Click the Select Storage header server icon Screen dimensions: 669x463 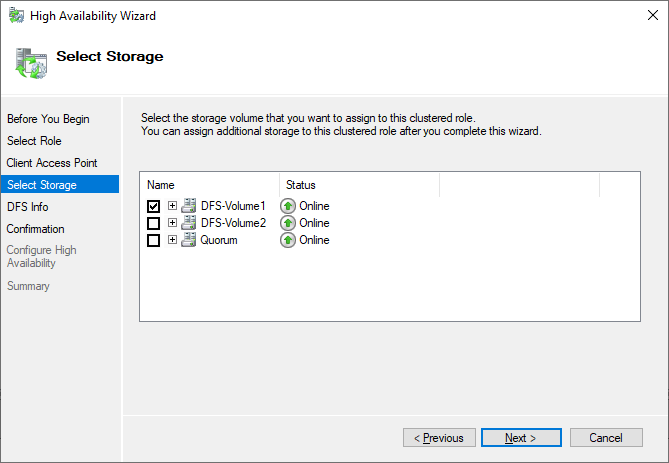pos(31,64)
